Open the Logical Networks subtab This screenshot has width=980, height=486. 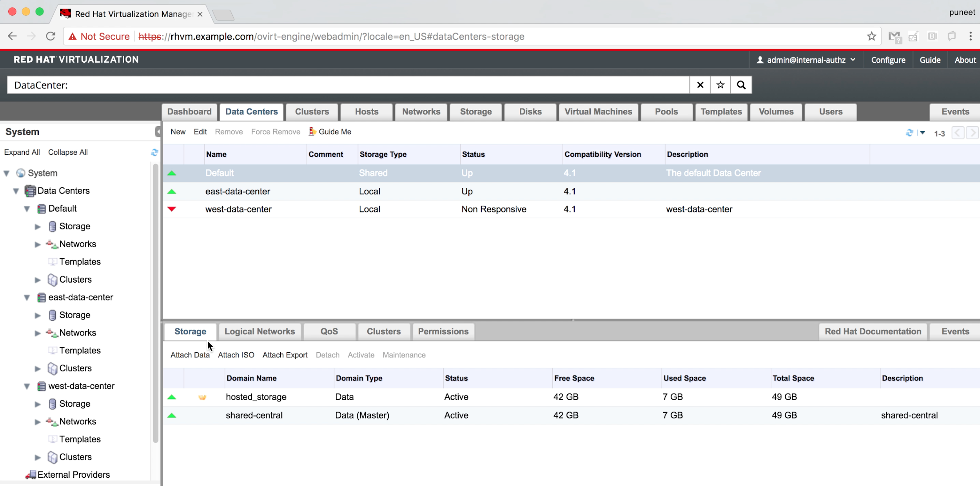(x=260, y=332)
